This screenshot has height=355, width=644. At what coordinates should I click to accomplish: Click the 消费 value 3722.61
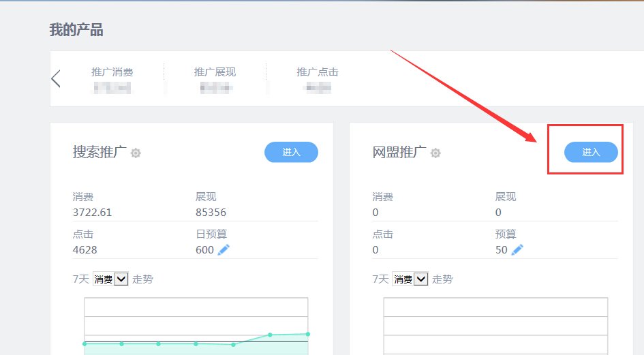coord(92,213)
